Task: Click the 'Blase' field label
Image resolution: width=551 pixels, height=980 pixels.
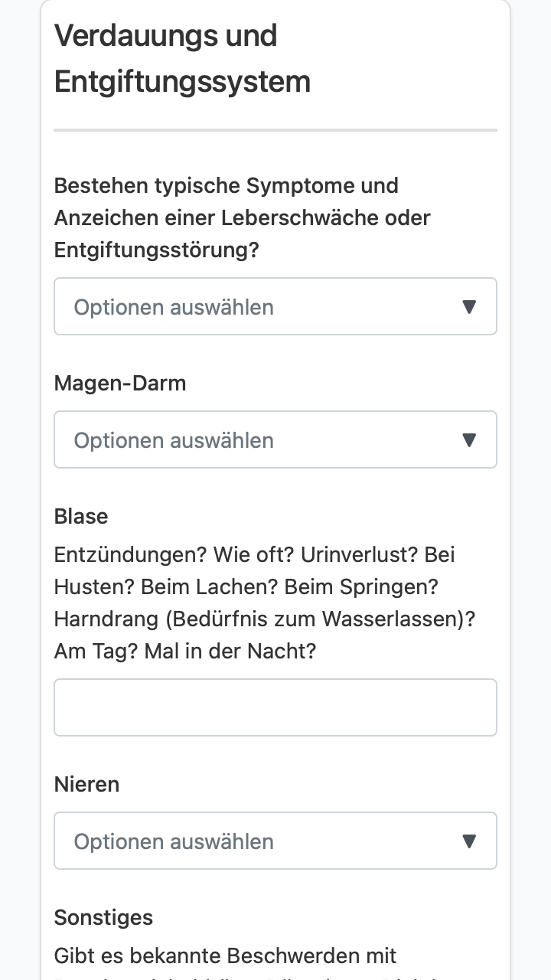Action: pos(81,516)
